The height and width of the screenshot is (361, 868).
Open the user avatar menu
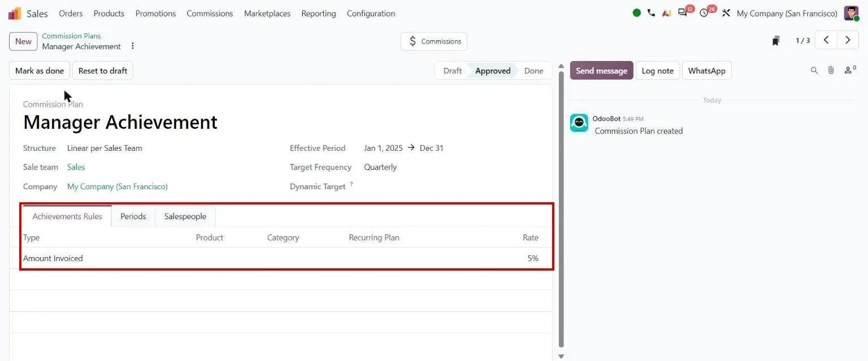coord(851,13)
